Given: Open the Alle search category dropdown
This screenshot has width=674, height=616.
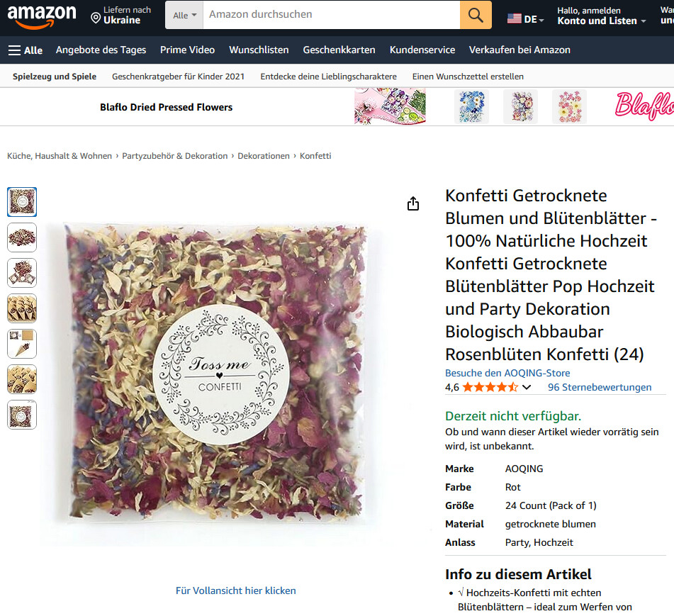Looking at the screenshot, I should coord(184,15).
